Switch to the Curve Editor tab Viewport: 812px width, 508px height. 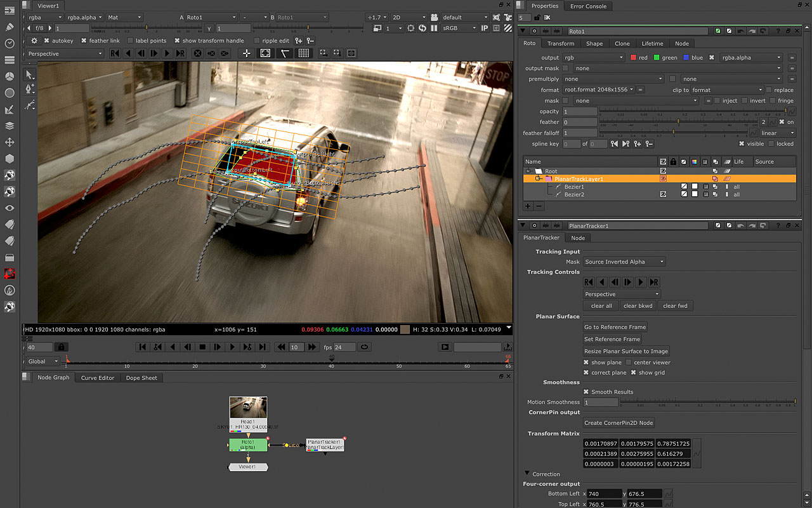[x=98, y=378]
